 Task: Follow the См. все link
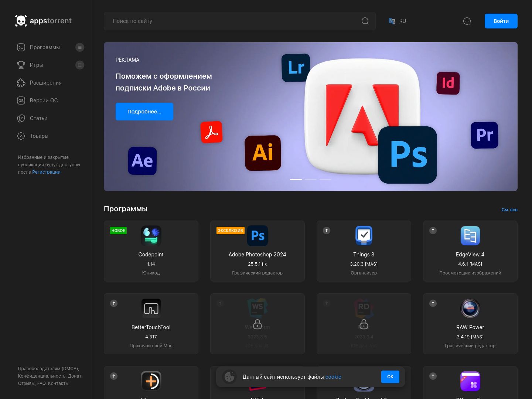pyautogui.click(x=509, y=210)
